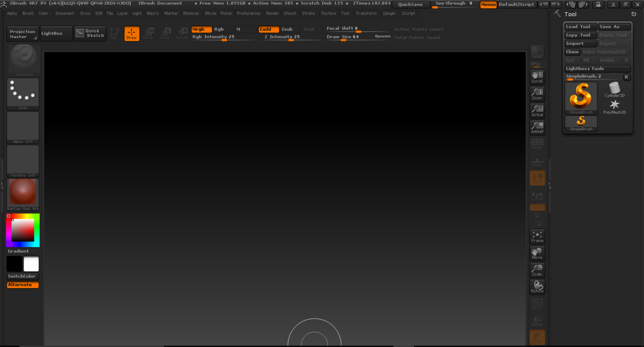Click the Quick Sketch button
The height and width of the screenshot is (347, 644).
(x=90, y=33)
